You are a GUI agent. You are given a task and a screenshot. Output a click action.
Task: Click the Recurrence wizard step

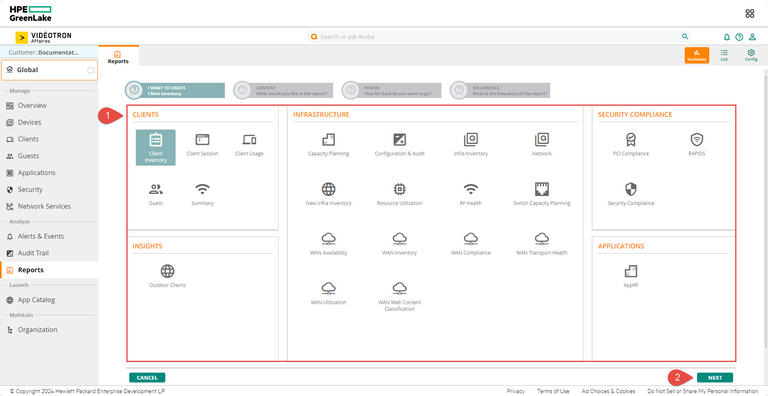pyautogui.click(x=500, y=90)
